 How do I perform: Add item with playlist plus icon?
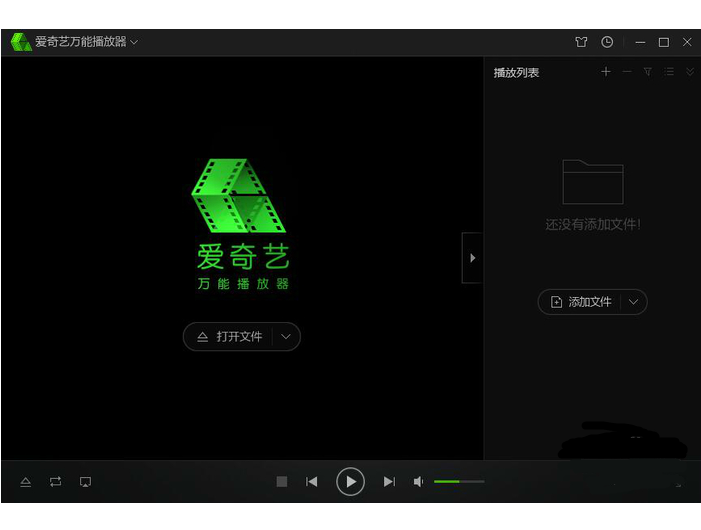[606, 72]
